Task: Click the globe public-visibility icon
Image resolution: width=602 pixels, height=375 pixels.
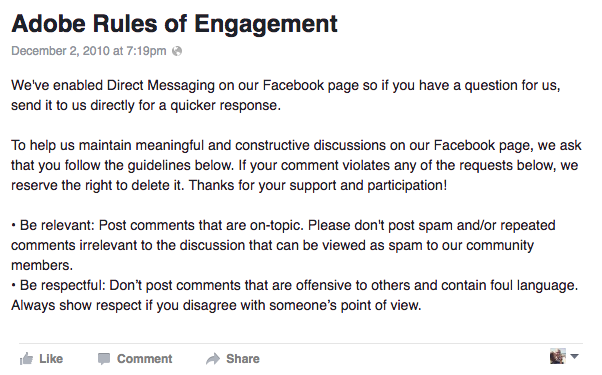Action: [177, 51]
